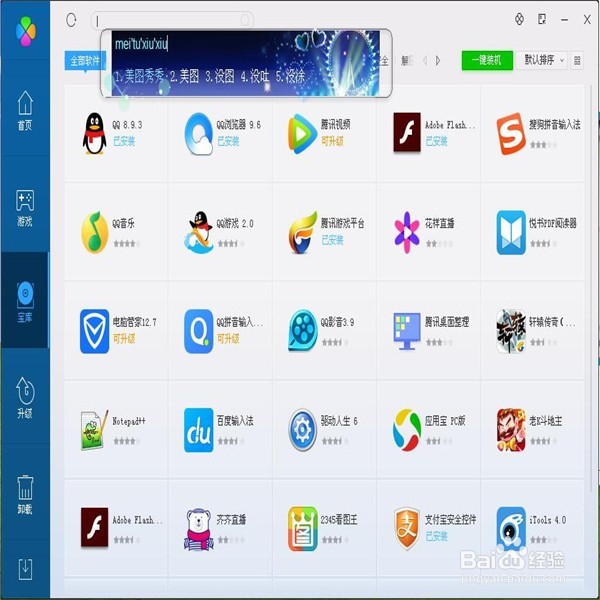Open the 驱动人生 6 gear icon

[x=303, y=430]
